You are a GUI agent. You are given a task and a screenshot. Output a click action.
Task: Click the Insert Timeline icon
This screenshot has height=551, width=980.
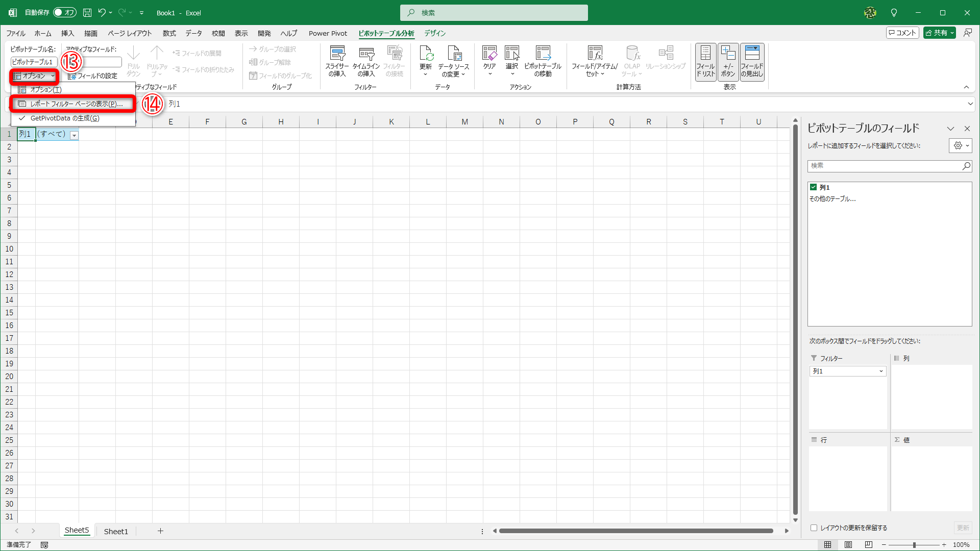pos(366,54)
